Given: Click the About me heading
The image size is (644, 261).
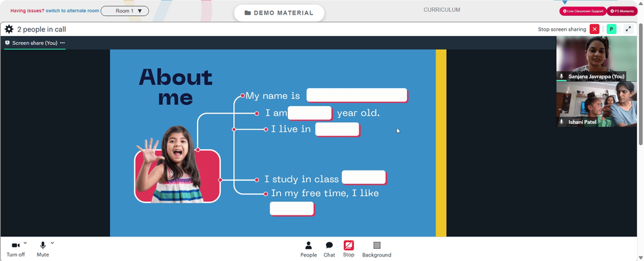Looking at the screenshot, I should (176, 87).
